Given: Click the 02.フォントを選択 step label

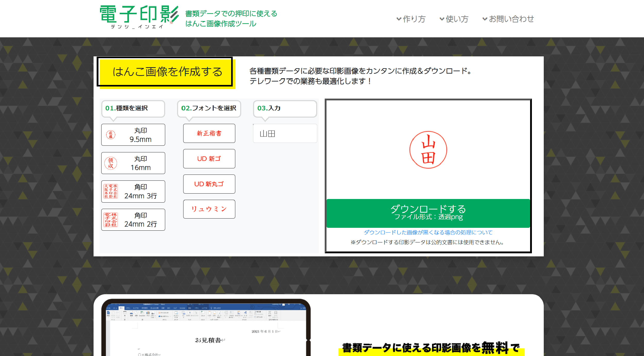Looking at the screenshot, I should pyautogui.click(x=209, y=109).
